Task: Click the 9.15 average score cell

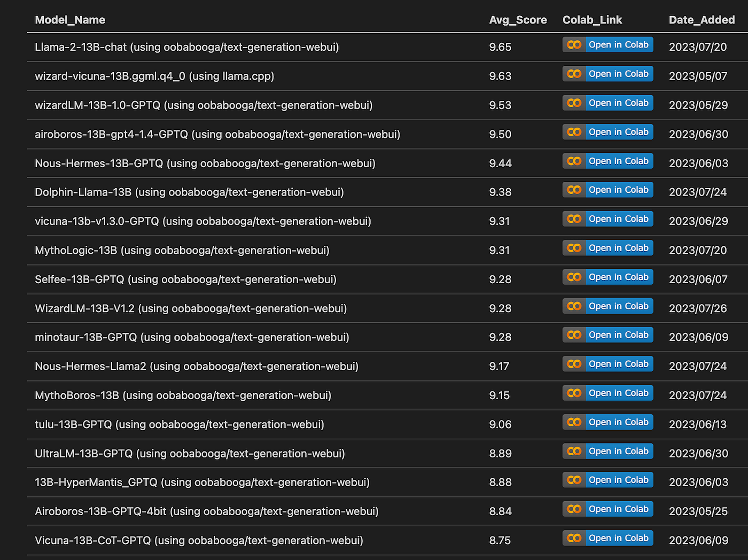Action: (499, 395)
